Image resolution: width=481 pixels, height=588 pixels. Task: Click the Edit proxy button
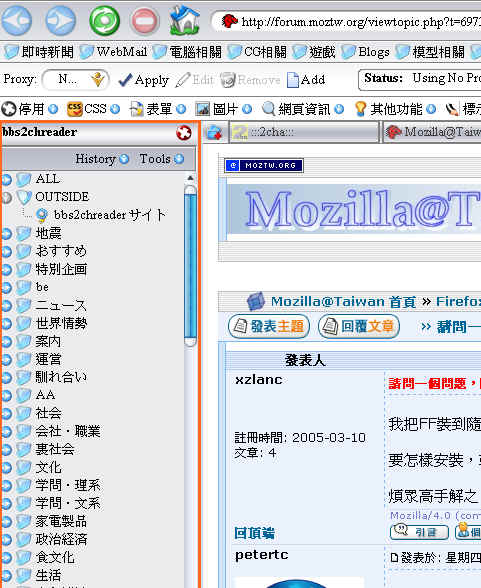pyautogui.click(x=195, y=80)
